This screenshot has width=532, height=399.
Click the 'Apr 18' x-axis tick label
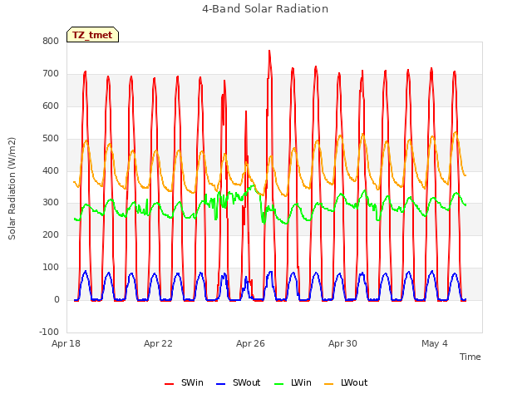coord(66,343)
